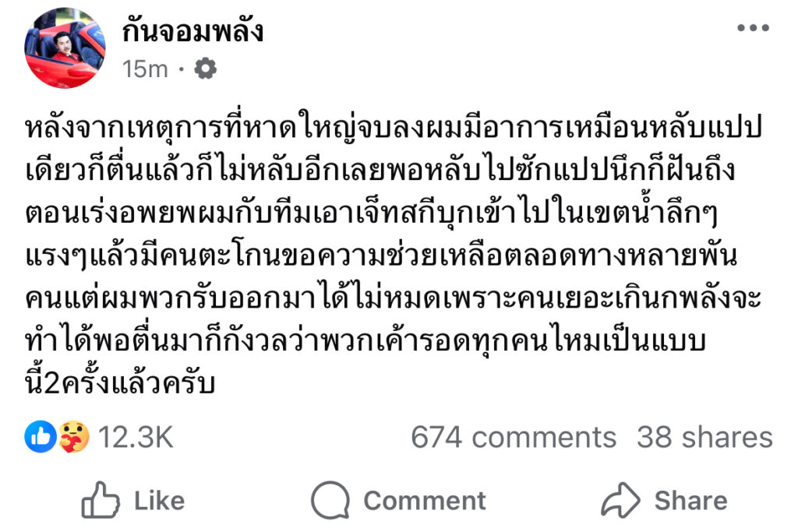Viewport: 798px width, 532px height.
Task: Tap the speech bubble Comment icon
Action: coord(330,500)
